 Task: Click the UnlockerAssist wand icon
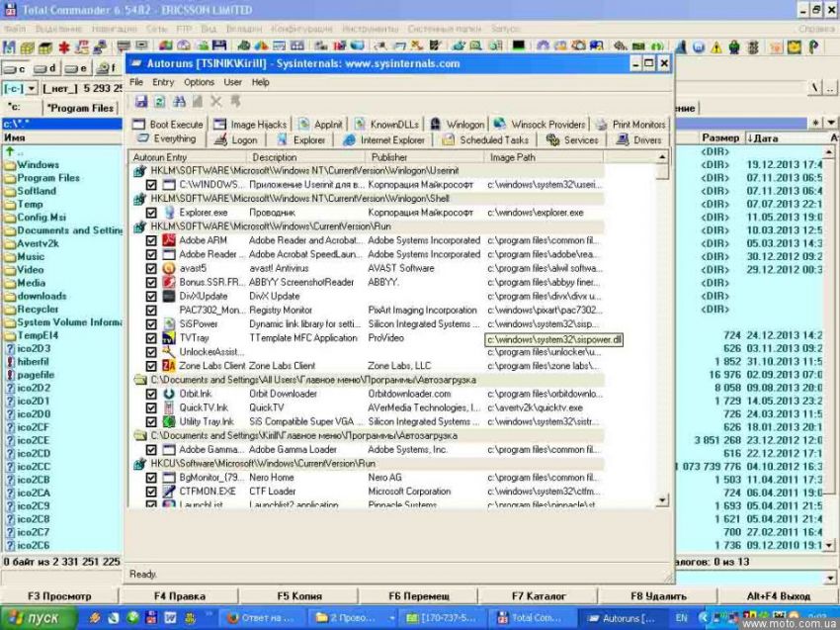tap(169, 352)
